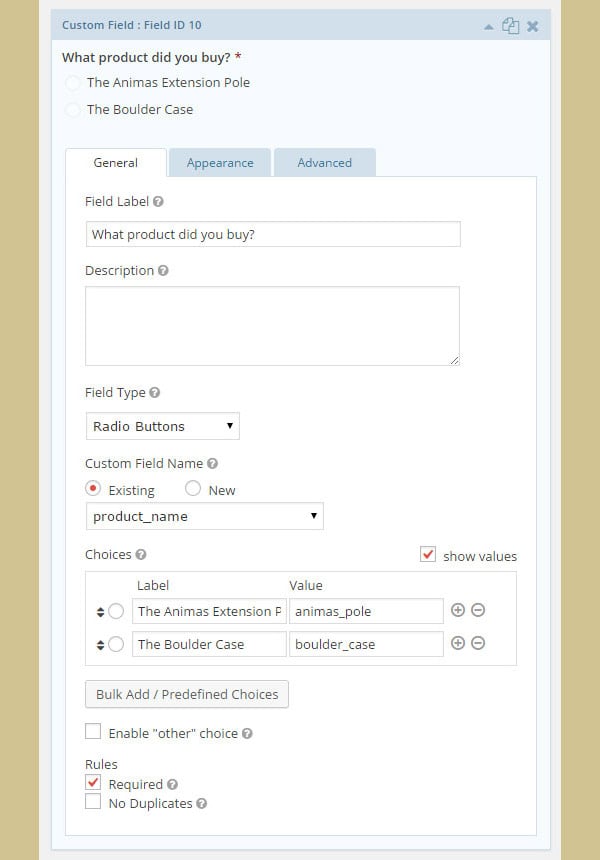Open the Field Label help tooltip
Screen dimensions: 600x860
pyautogui.click(x=156, y=201)
